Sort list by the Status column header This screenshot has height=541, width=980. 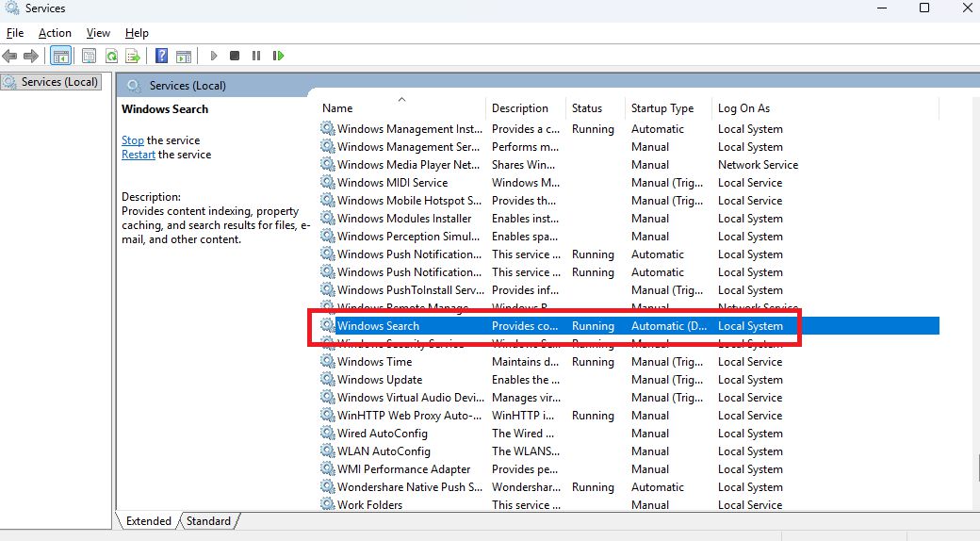coord(586,108)
